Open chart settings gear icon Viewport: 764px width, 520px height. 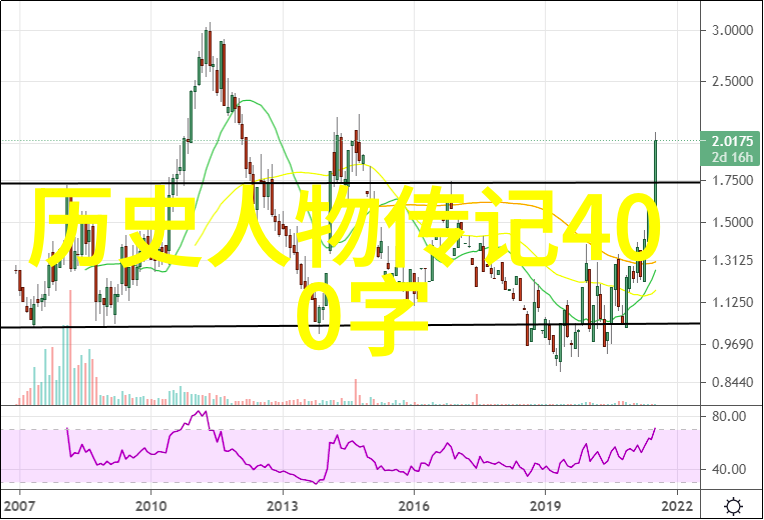point(733,506)
